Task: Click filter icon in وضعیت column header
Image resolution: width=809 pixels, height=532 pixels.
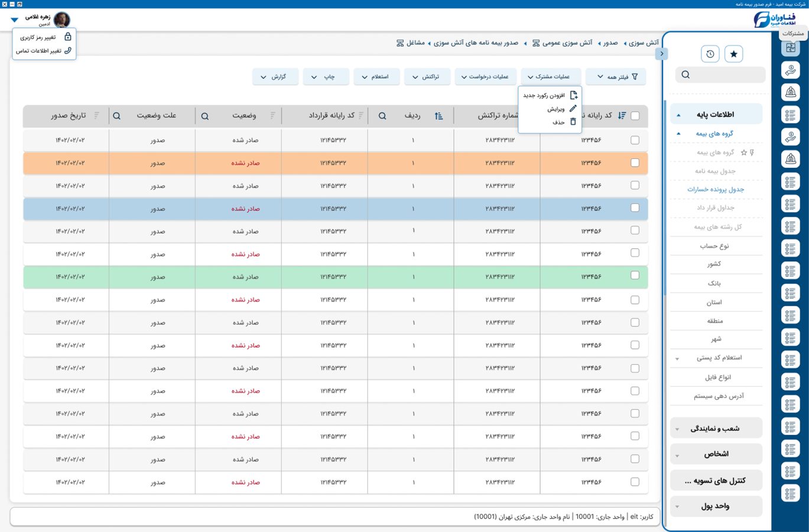Action: 272,115
